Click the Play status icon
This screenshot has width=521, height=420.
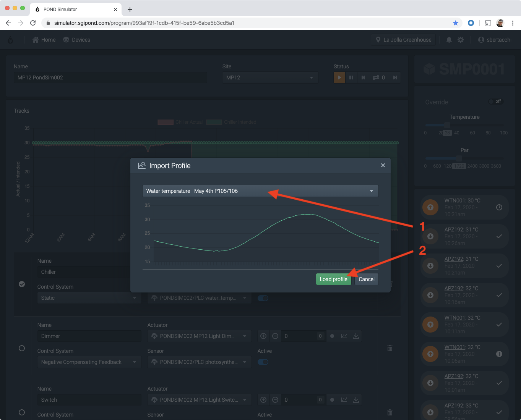339,77
